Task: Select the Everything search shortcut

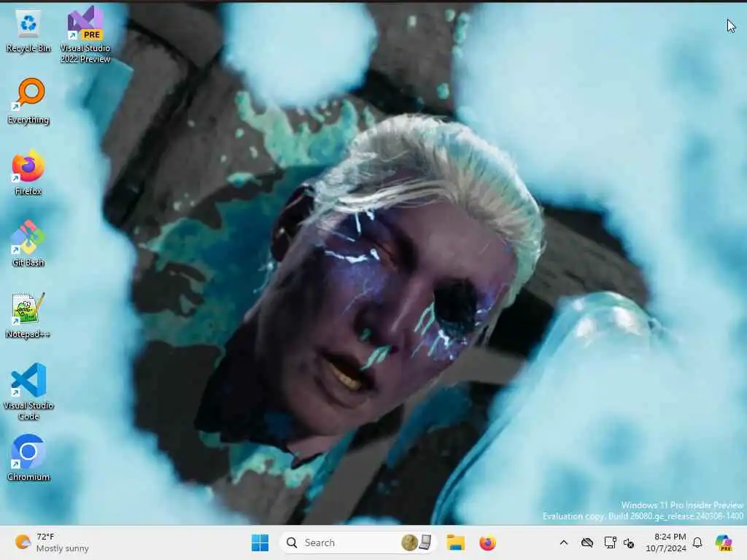Action: (28, 101)
